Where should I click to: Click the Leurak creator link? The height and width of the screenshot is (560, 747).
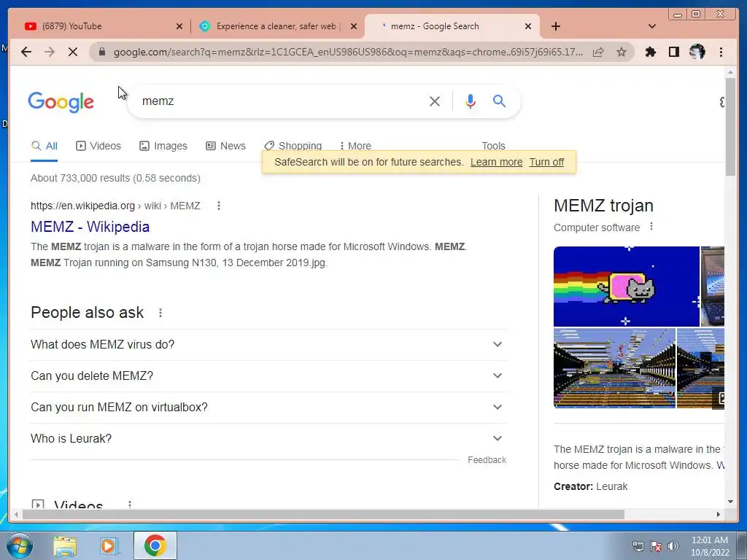click(612, 486)
